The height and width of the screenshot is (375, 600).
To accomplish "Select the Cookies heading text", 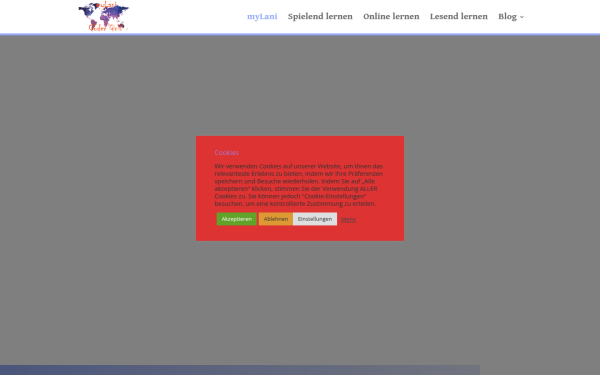I will [227, 152].
